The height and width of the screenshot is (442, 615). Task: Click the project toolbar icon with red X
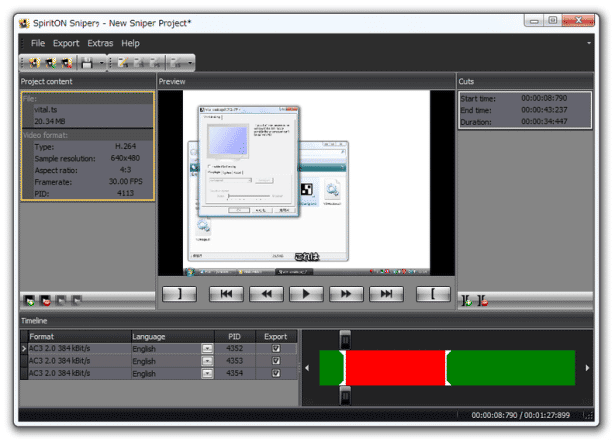[67, 63]
